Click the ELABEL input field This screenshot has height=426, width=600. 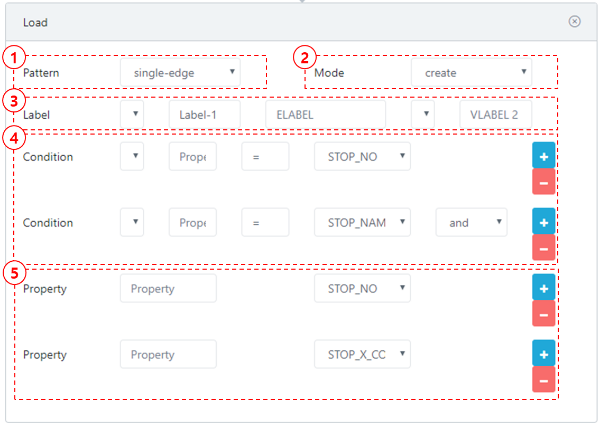325,115
